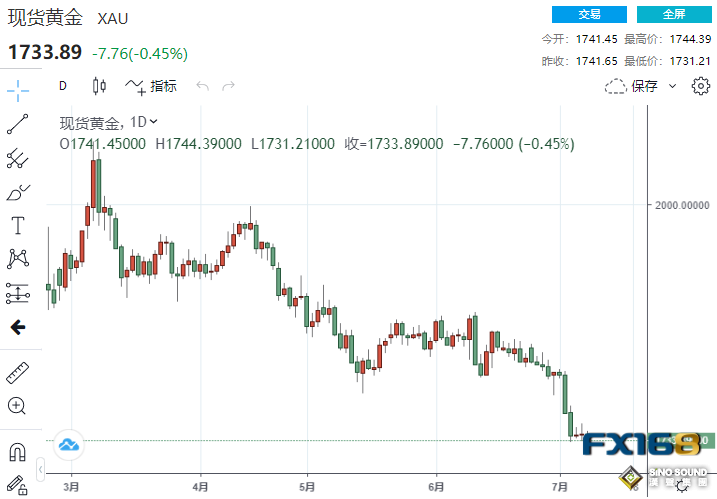
Task: Open chart settings gear
Action: pyautogui.click(x=700, y=86)
